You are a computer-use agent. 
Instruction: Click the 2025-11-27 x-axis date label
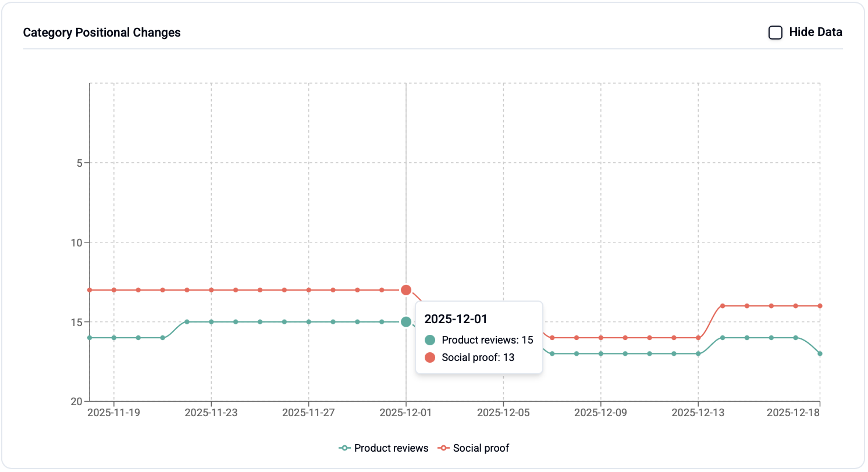[308, 413]
